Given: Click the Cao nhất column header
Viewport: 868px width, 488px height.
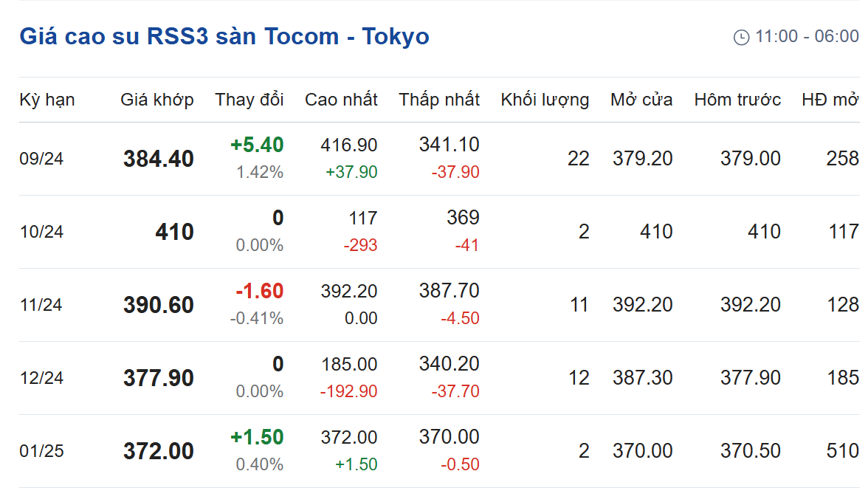Looking at the screenshot, I should pyautogui.click(x=341, y=100).
